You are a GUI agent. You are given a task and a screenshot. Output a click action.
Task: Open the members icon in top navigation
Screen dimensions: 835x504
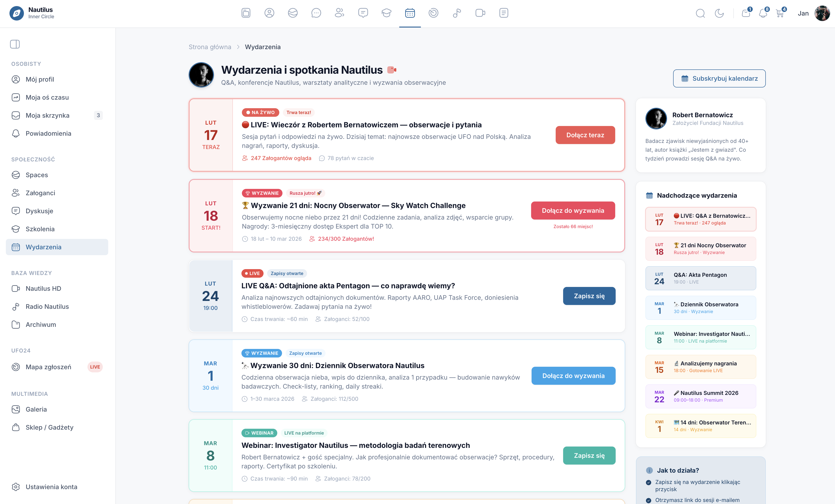click(339, 13)
